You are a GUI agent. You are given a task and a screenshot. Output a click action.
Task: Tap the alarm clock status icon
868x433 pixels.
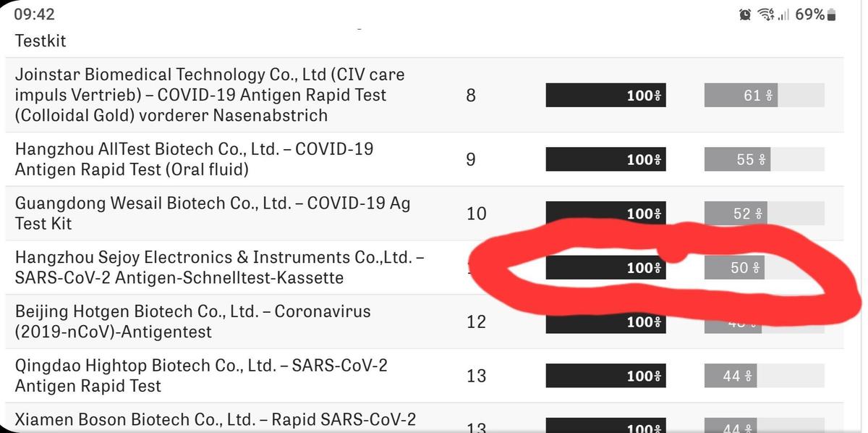pos(745,14)
